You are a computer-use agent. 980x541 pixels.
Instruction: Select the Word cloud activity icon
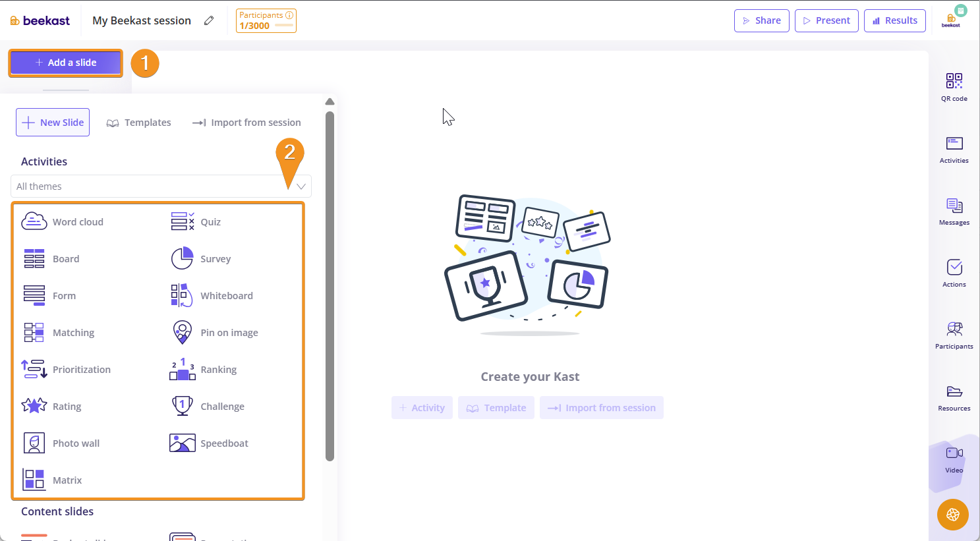[34, 221]
